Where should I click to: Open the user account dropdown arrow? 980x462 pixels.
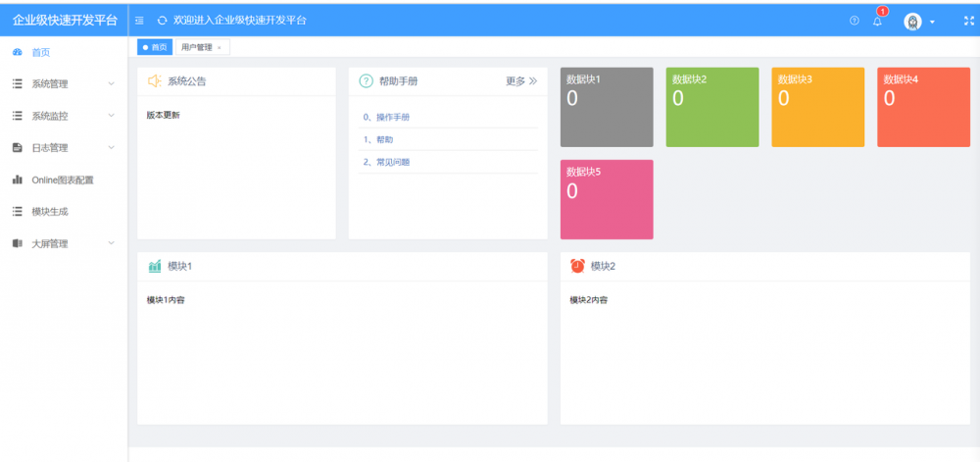933,22
